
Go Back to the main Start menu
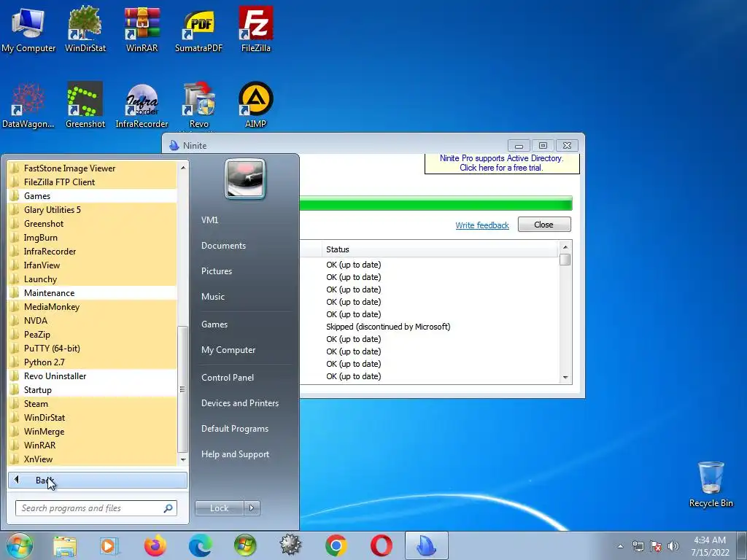[98, 480]
